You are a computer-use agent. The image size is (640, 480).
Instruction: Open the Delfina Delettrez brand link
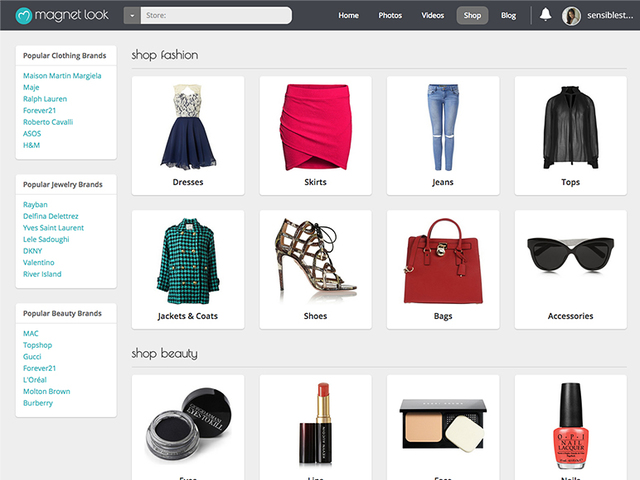coord(51,216)
